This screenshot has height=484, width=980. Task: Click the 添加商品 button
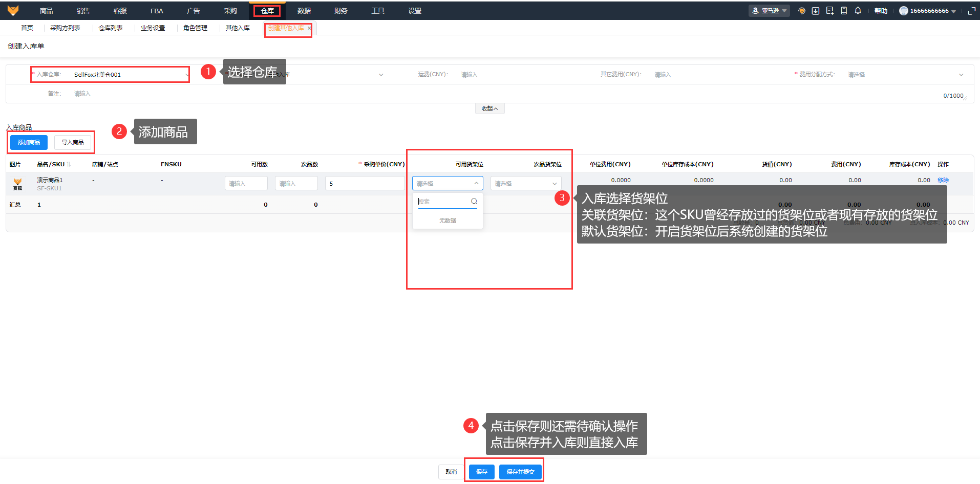point(29,142)
